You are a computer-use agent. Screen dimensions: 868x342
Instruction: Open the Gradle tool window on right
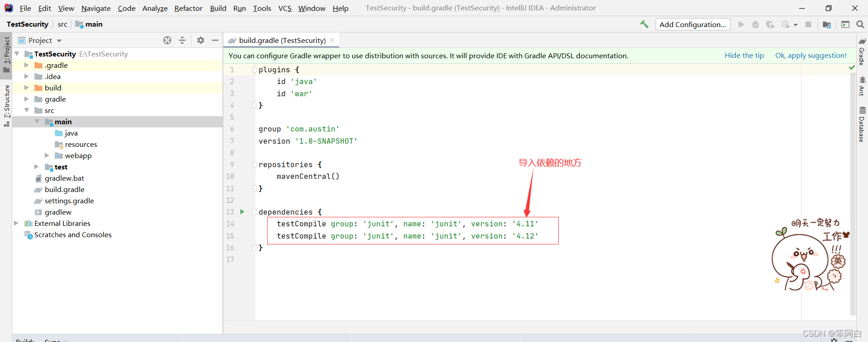(862, 52)
